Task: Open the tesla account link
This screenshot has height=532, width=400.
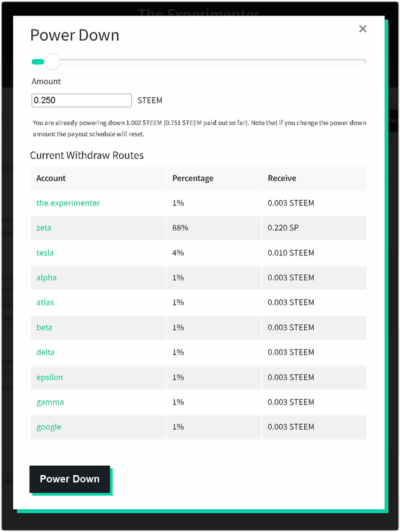Action: pyautogui.click(x=45, y=253)
